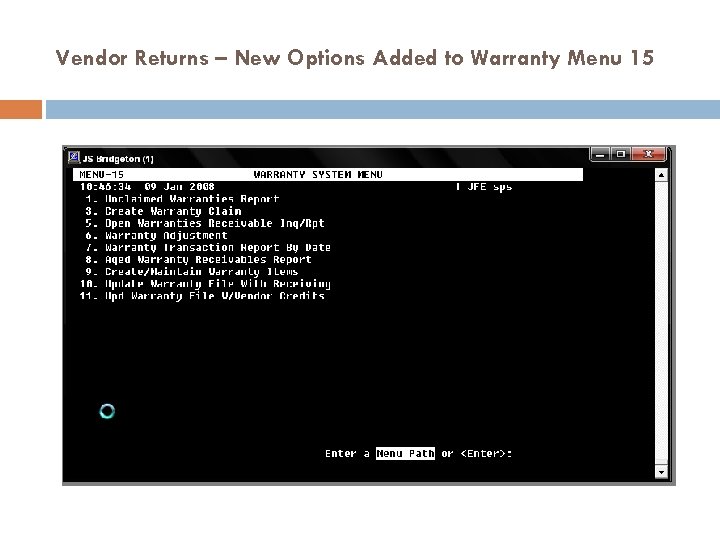
Task: Click the MENU-15 label in header
Action: [x=101, y=174]
